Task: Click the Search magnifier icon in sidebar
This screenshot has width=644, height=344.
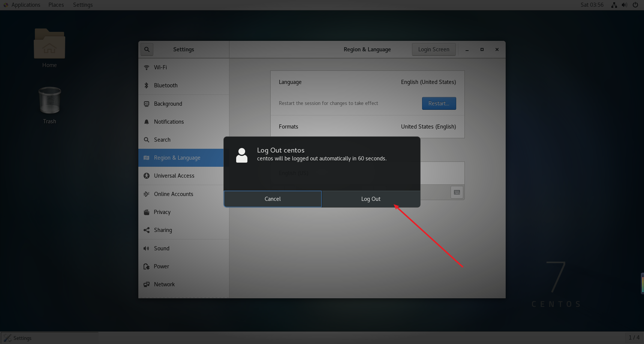Action: [147, 140]
